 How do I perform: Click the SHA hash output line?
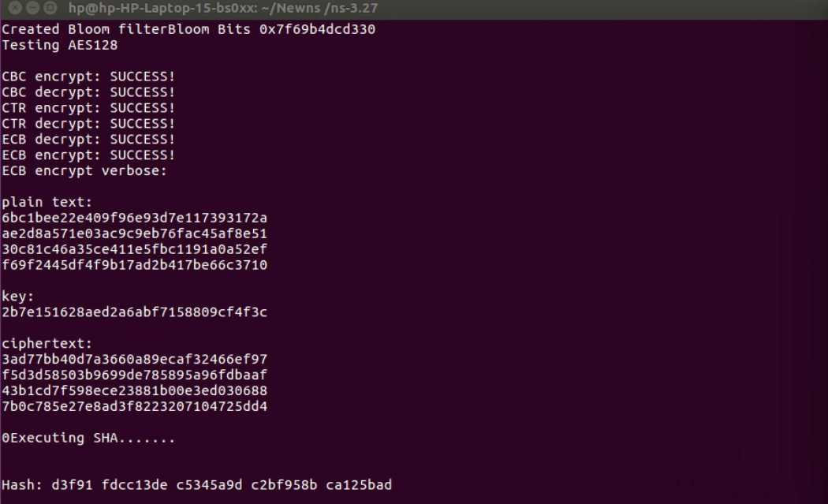[196, 484]
